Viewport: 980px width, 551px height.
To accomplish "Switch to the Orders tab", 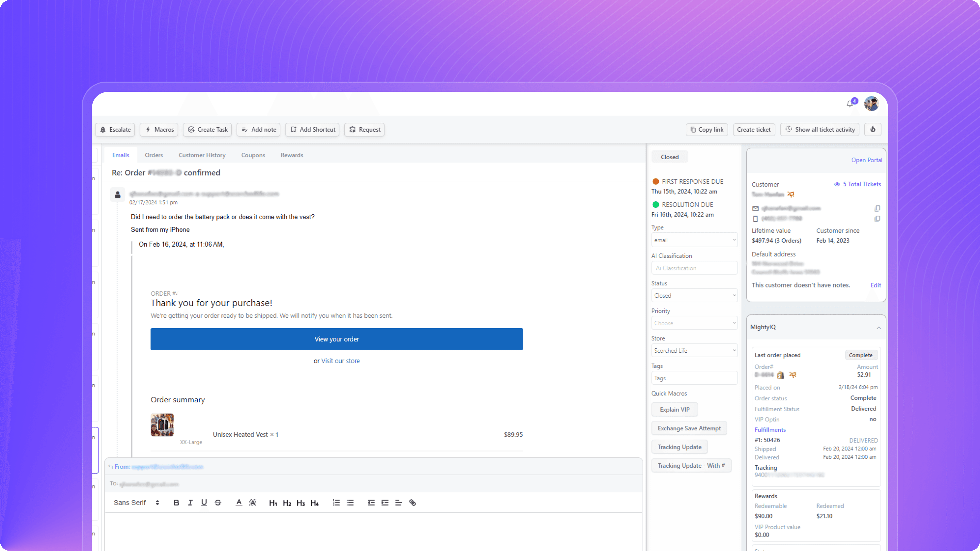I will [x=154, y=155].
